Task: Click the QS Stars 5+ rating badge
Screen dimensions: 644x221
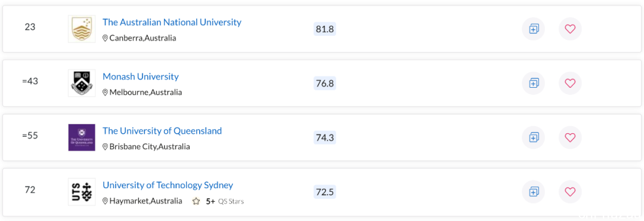Action: pos(218,201)
